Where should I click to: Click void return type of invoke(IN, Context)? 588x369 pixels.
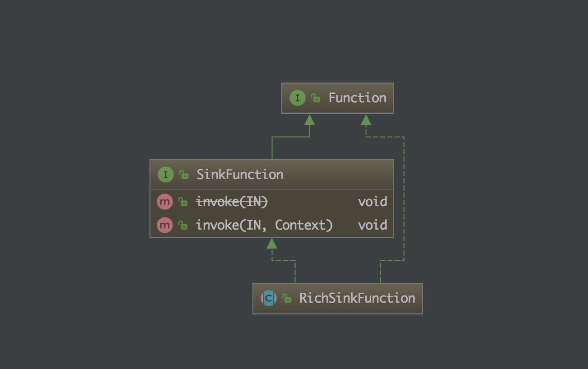tap(372, 225)
